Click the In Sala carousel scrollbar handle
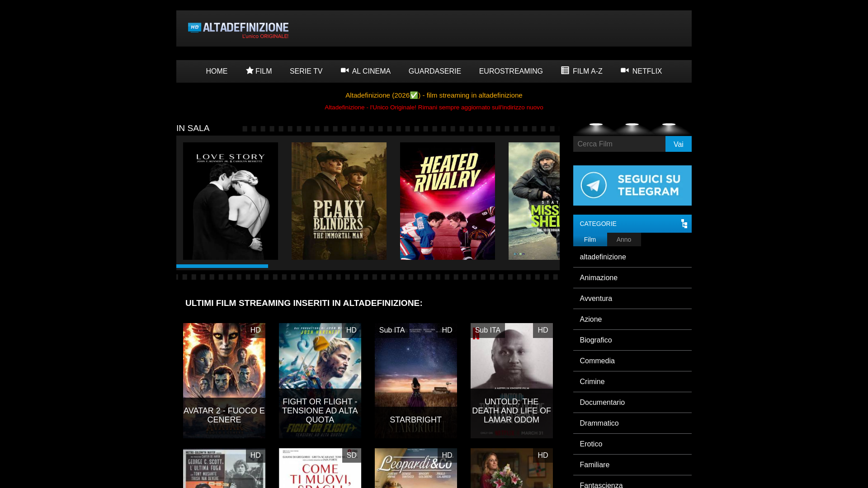The image size is (868, 488). pyautogui.click(x=222, y=266)
